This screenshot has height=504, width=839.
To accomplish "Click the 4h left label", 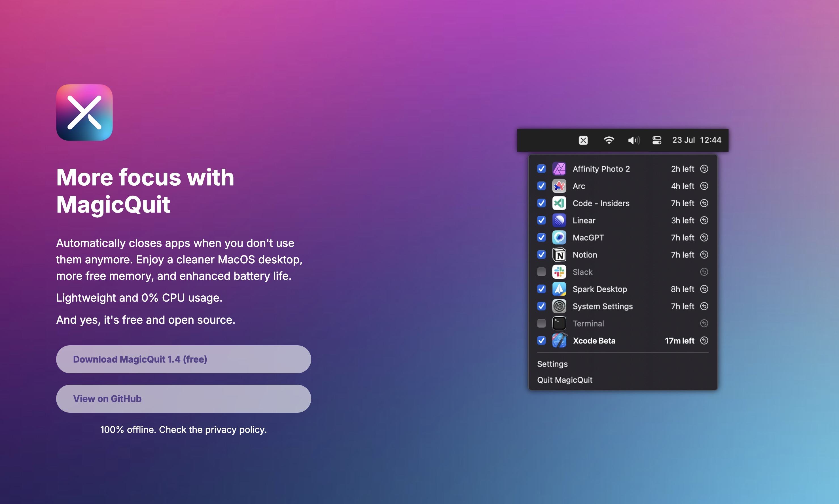I will tap(683, 186).
